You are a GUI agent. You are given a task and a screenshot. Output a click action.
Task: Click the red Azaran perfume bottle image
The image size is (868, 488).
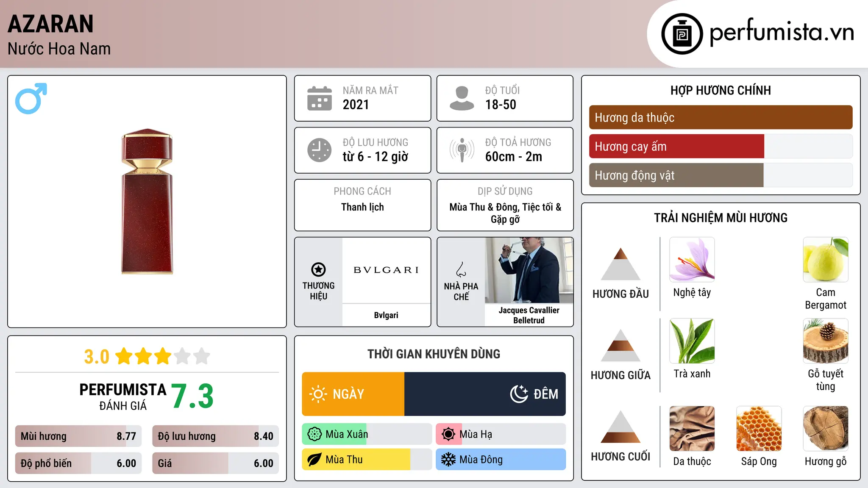(147, 201)
